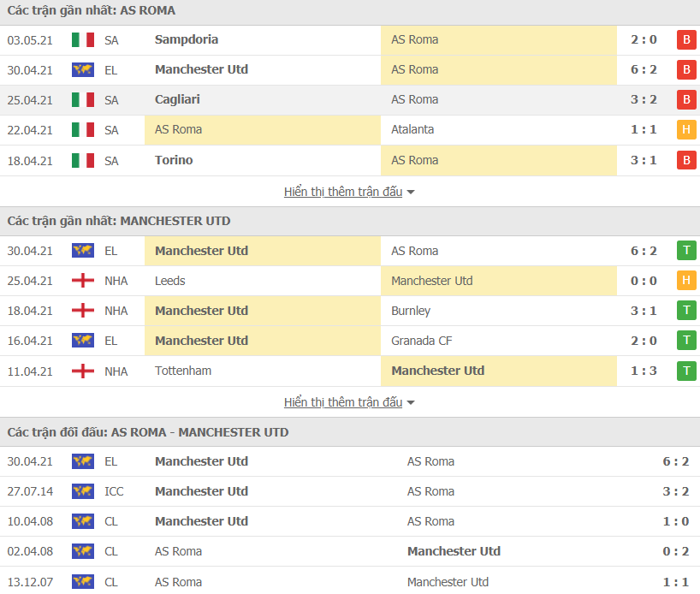This screenshot has height=594, width=700.
Task: Open Atalanta team link
Action: (x=412, y=129)
